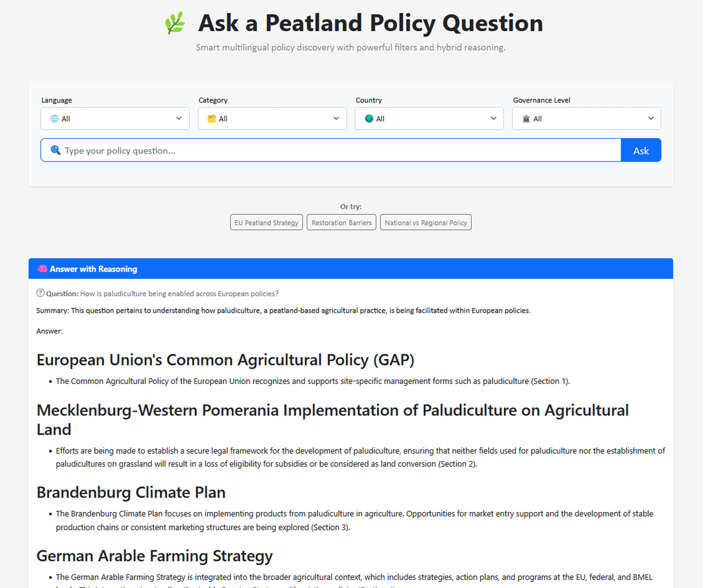Screen dimensions: 703x588
Task: Focus the policy question text field
Action: tap(331, 150)
